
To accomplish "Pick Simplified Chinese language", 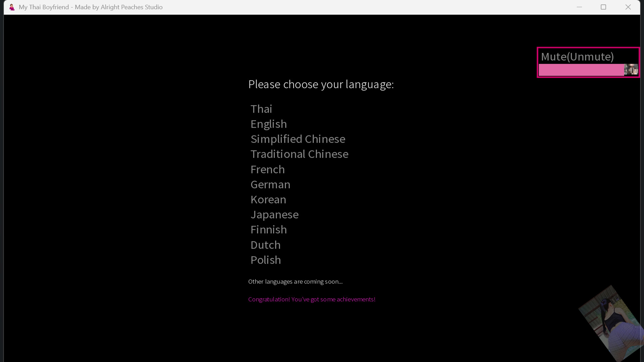I will click(x=298, y=139).
